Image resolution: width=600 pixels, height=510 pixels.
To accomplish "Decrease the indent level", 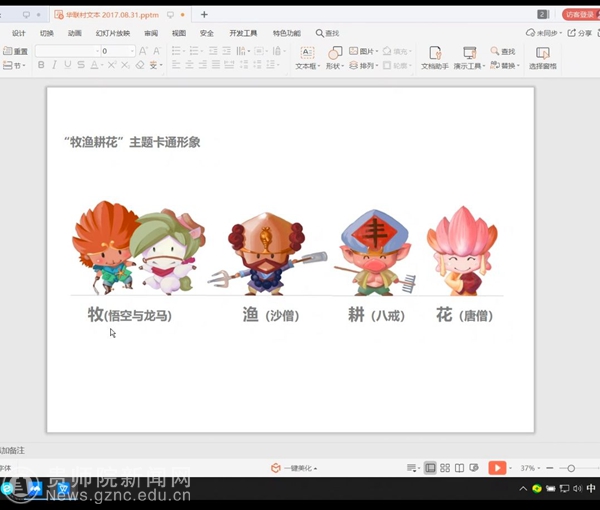I will (213, 51).
